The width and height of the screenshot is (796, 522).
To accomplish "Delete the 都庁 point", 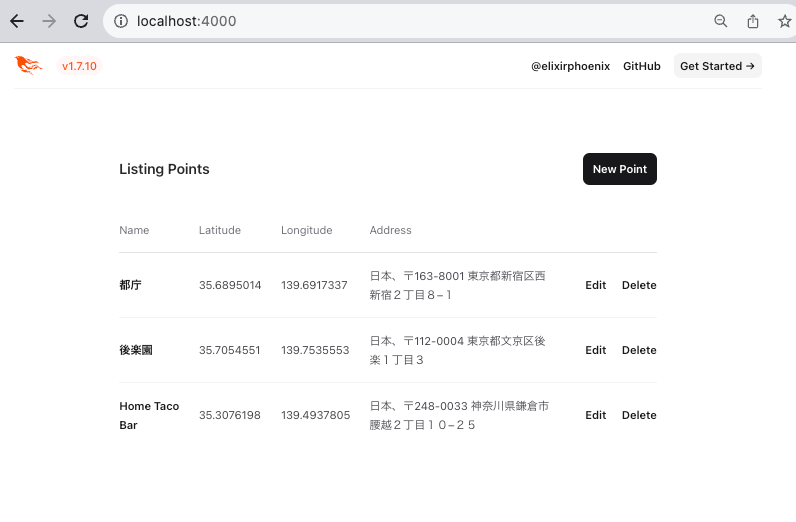I will pos(639,285).
